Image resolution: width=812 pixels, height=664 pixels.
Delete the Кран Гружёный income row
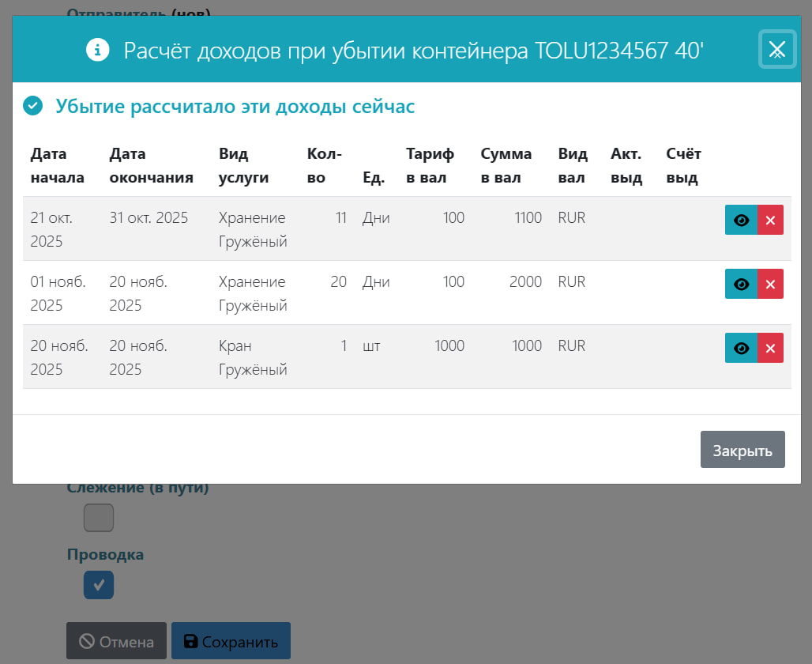(x=770, y=349)
